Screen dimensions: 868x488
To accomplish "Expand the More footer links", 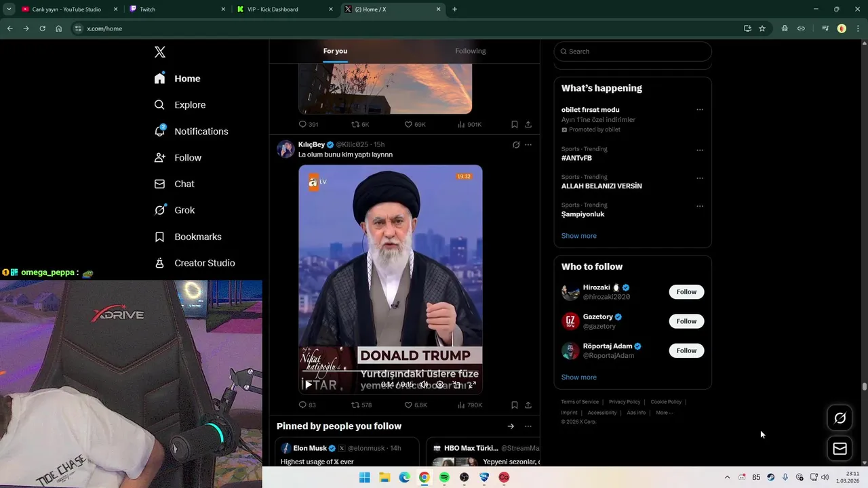I will tap(664, 413).
